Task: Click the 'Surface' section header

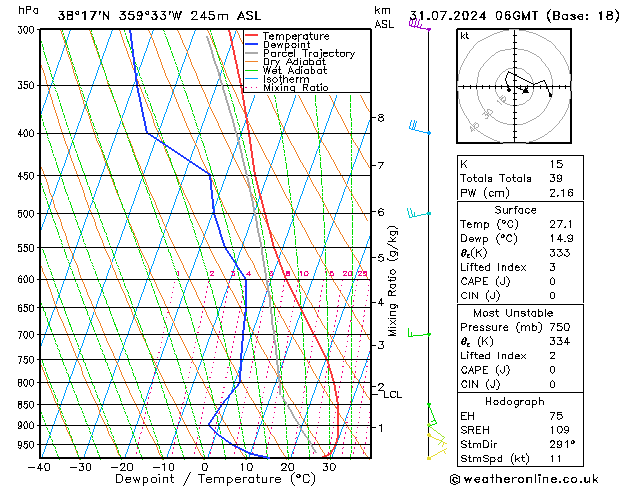Action: 515,210
